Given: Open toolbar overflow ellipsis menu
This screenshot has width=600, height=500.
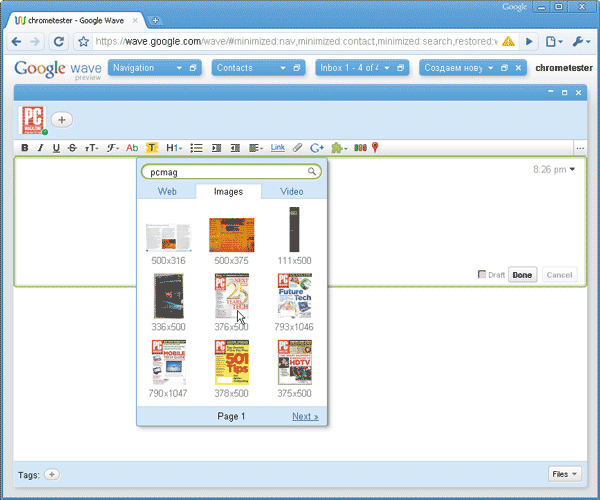Looking at the screenshot, I should (x=580, y=148).
